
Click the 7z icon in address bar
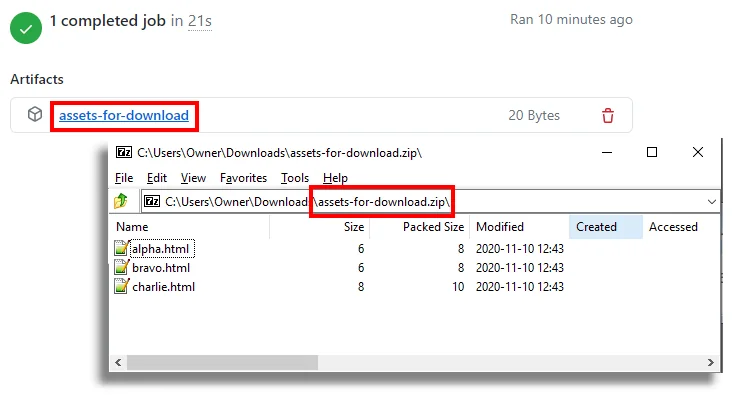click(152, 201)
